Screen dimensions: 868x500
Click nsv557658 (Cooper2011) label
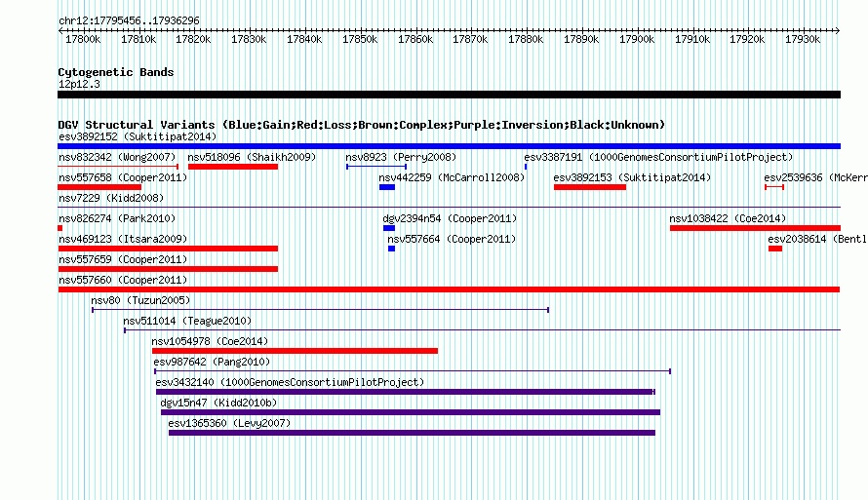pos(123,177)
